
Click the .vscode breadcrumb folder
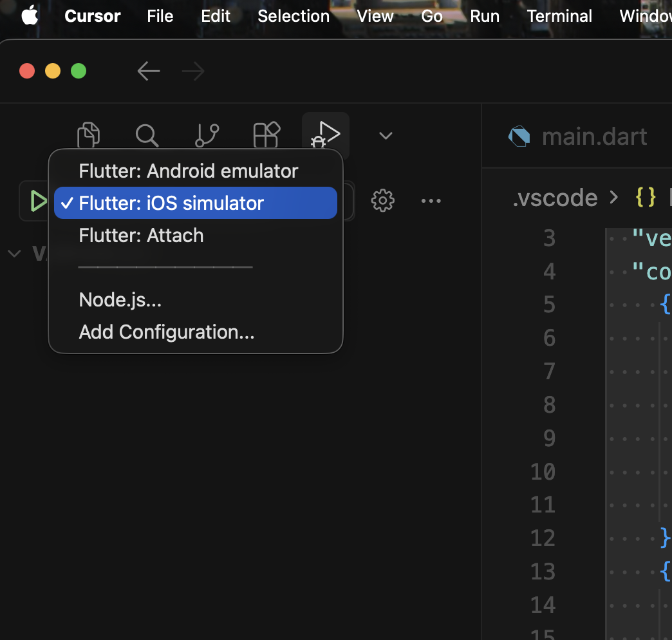[x=555, y=198]
